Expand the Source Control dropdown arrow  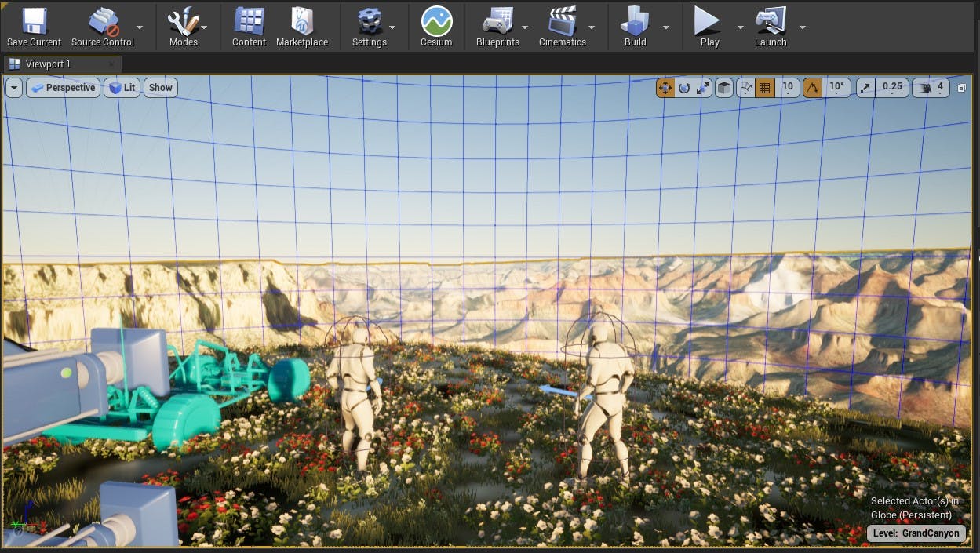(x=140, y=27)
